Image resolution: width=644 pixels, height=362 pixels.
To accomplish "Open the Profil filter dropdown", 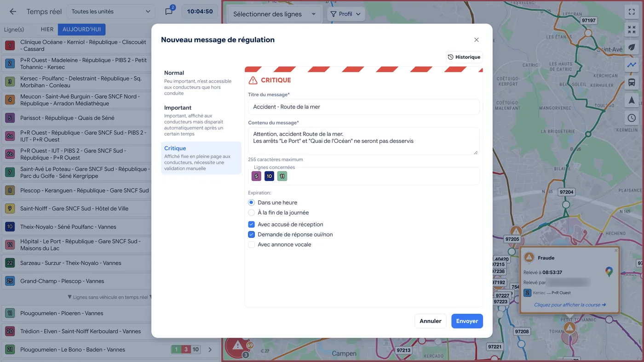I will click(x=346, y=14).
